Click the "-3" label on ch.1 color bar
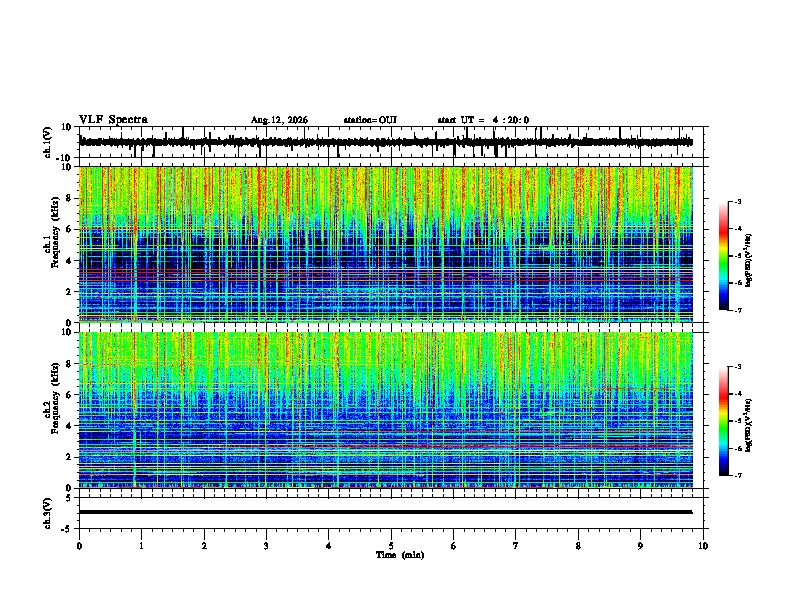Viewport: 792px width, 612px height. click(738, 201)
